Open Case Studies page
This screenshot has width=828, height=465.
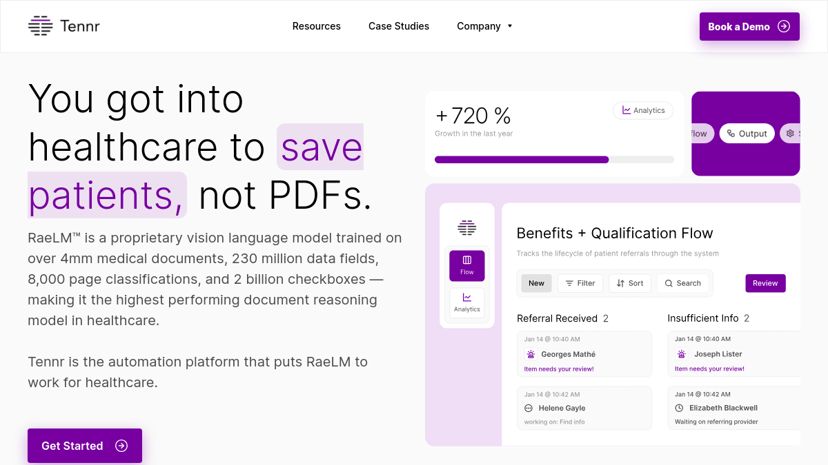pyautogui.click(x=399, y=26)
